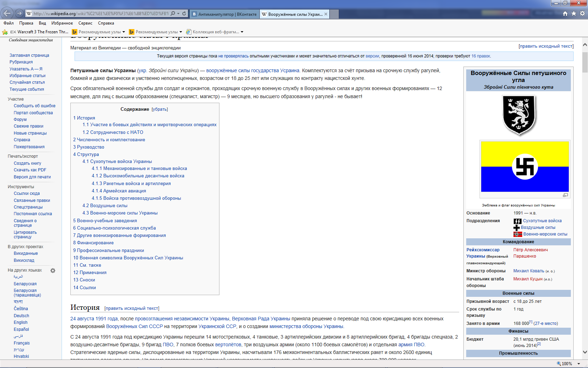
Task: Click in the URL address field
Action: pyautogui.click(x=101, y=13)
